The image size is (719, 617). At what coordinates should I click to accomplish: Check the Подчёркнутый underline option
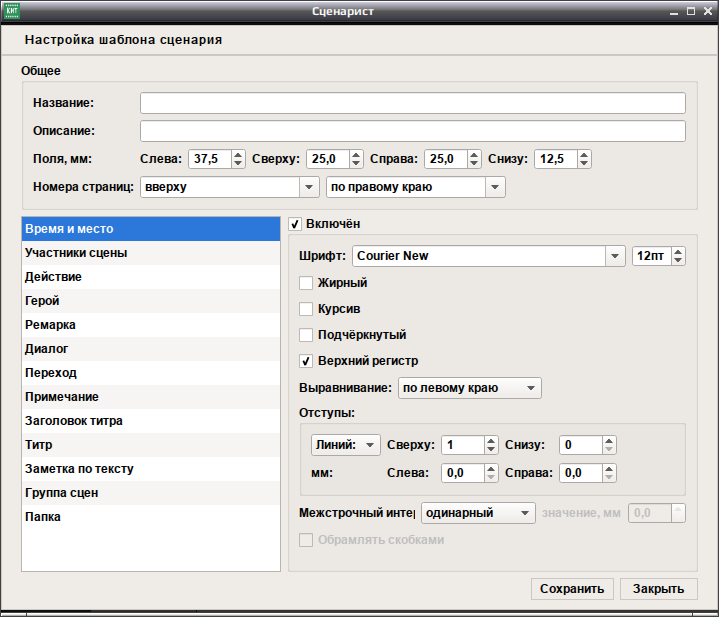pyautogui.click(x=306, y=335)
